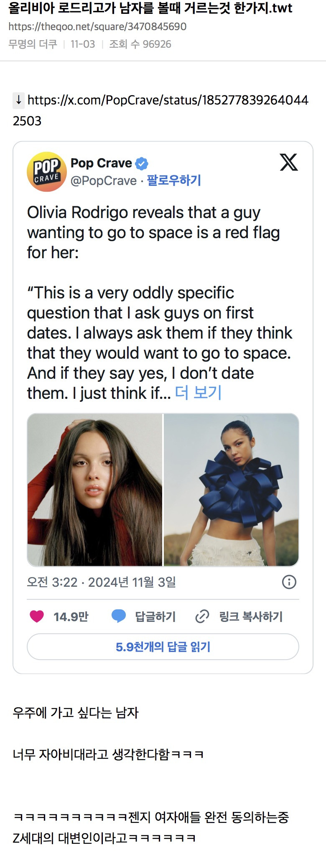326x868 pixels.
Task: Click the 답글하기 reply label
Action: click(x=155, y=616)
